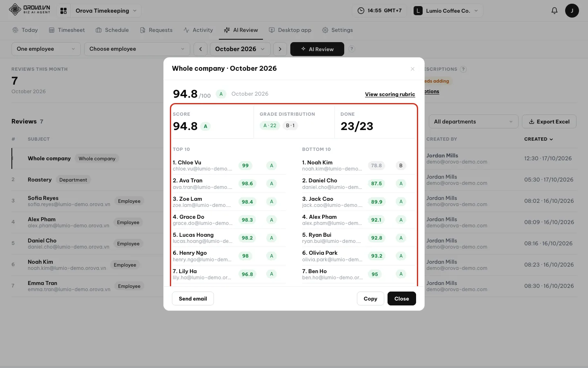
Task: Click Daniel Cho's 87.5 score badge
Action: (x=376, y=184)
